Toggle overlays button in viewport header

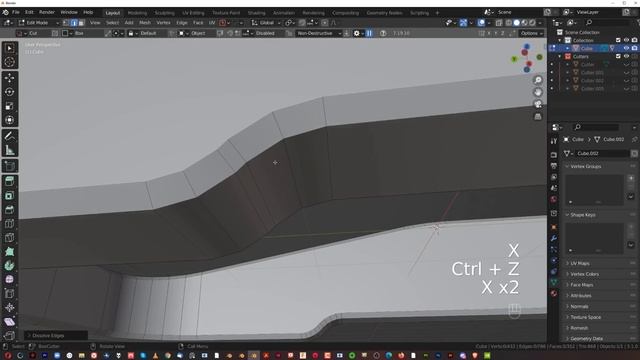[x=482, y=23]
